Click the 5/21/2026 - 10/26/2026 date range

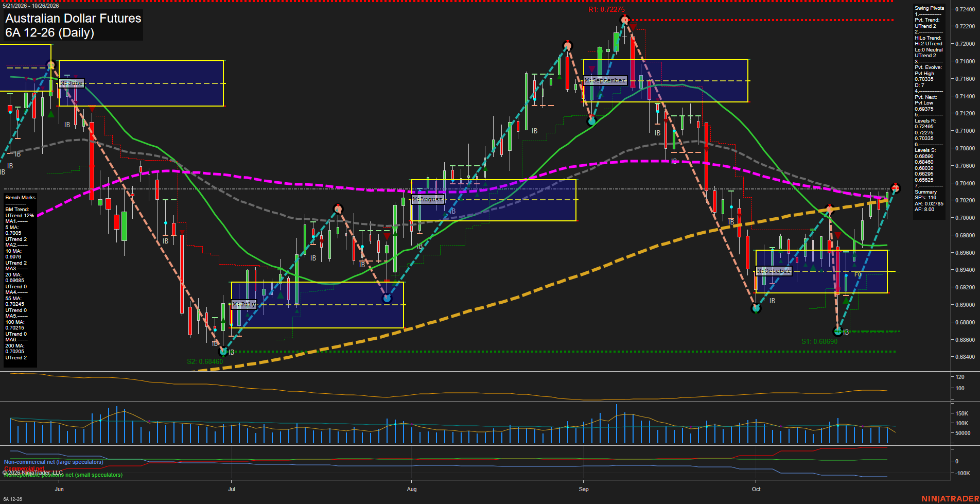(x=31, y=6)
